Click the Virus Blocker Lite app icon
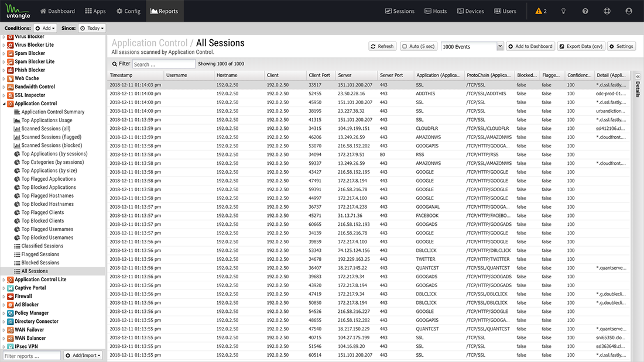 [x=11, y=45]
